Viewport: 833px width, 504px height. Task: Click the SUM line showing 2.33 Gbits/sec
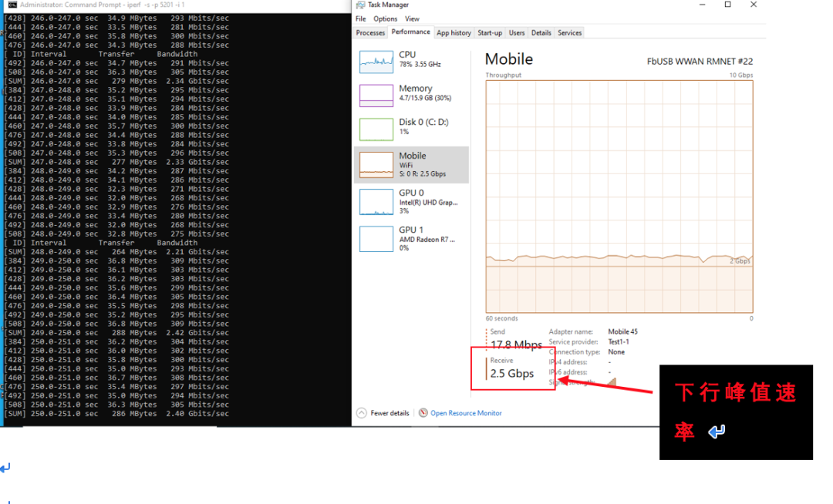point(117,162)
